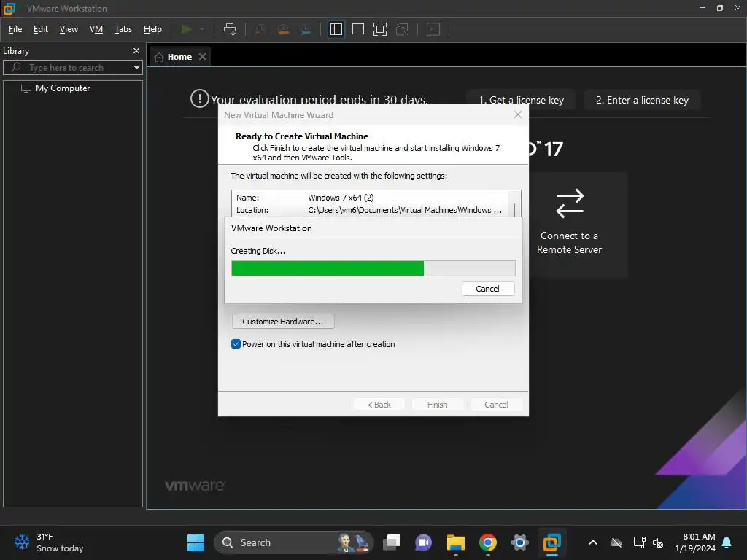
Task: Open Google Chrome from the taskbar
Action: 488,542
